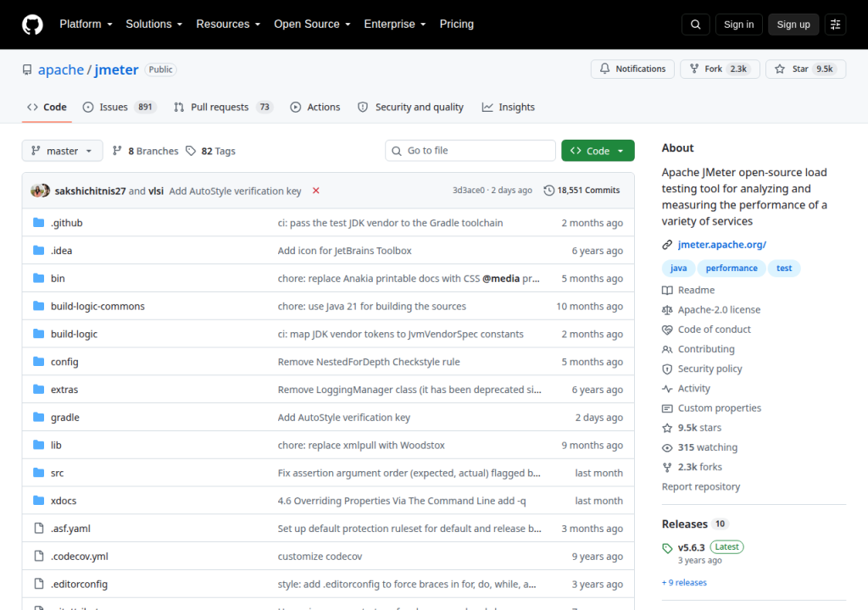Click the tag icon next to 82 Tags
The image size is (868, 610).
[x=191, y=151]
